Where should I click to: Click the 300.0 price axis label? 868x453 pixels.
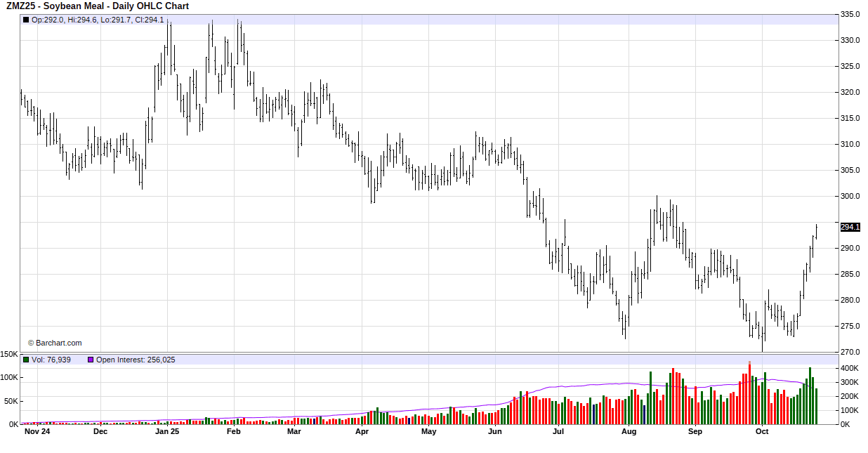[850, 196]
